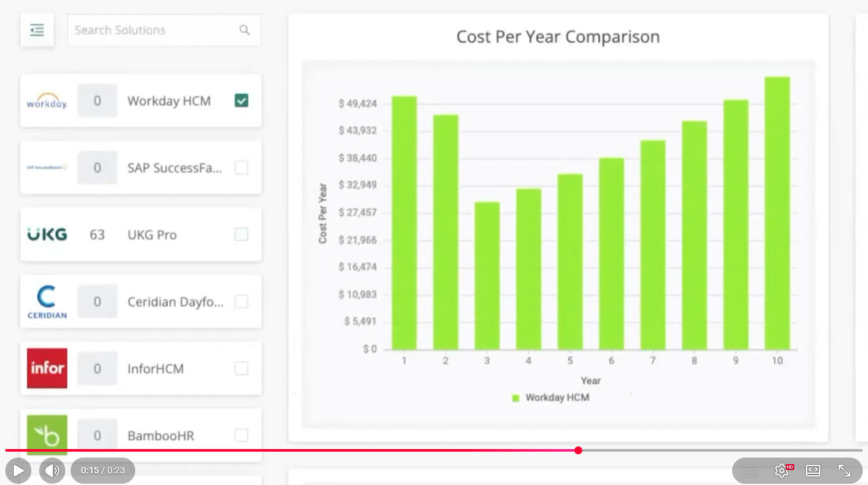Check the Ceridian Dayforce checkbox
The width and height of the screenshot is (868, 485).
tap(242, 302)
